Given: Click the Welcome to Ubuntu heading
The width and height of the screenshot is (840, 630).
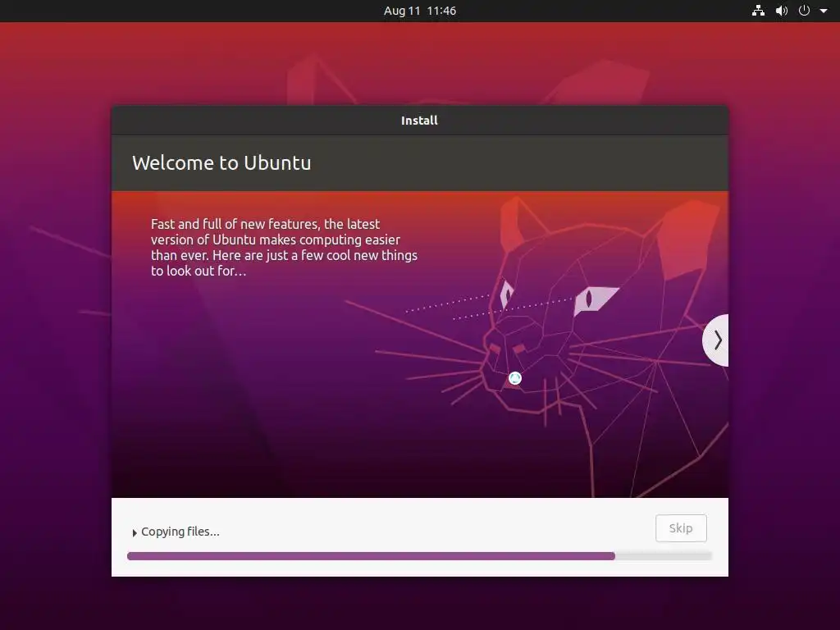Looking at the screenshot, I should point(221,163).
